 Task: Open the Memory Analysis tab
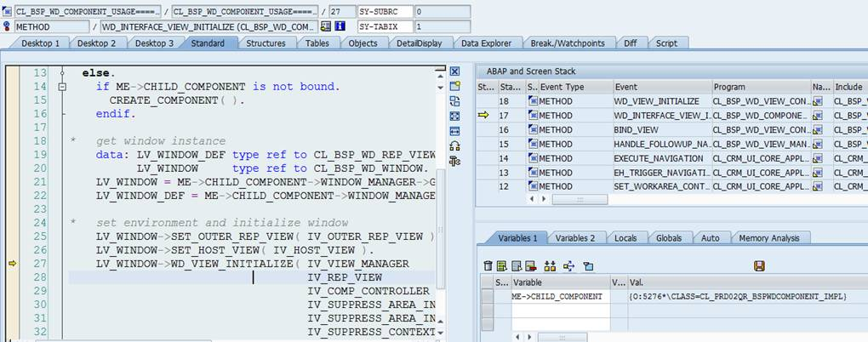769,238
